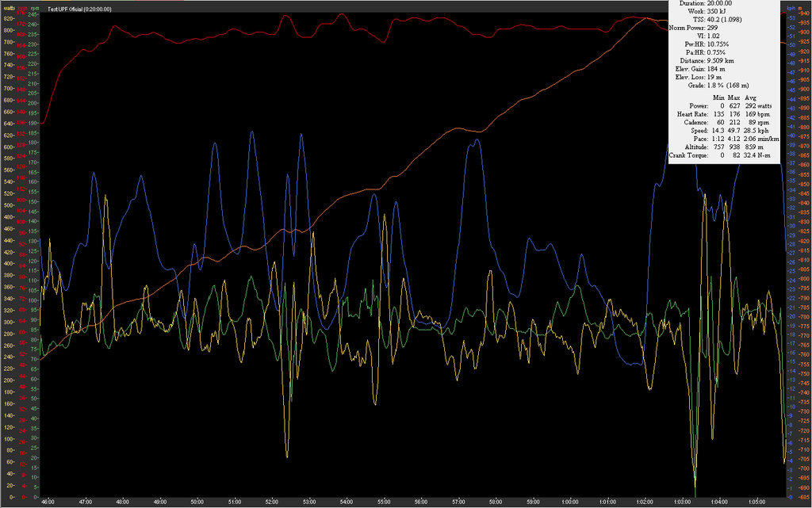
Task: Select the red "bpm" axis header
Action: 21,9
